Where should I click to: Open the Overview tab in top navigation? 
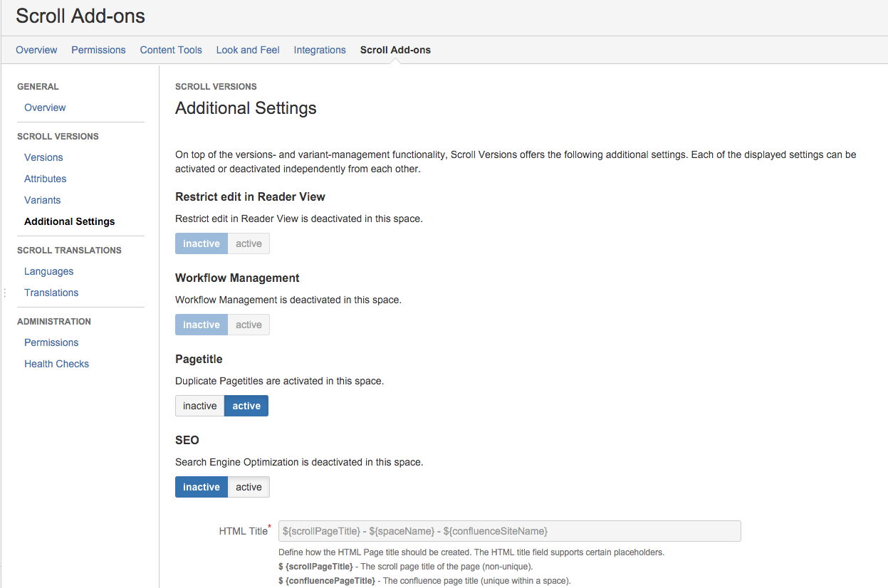tap(36, 50)
